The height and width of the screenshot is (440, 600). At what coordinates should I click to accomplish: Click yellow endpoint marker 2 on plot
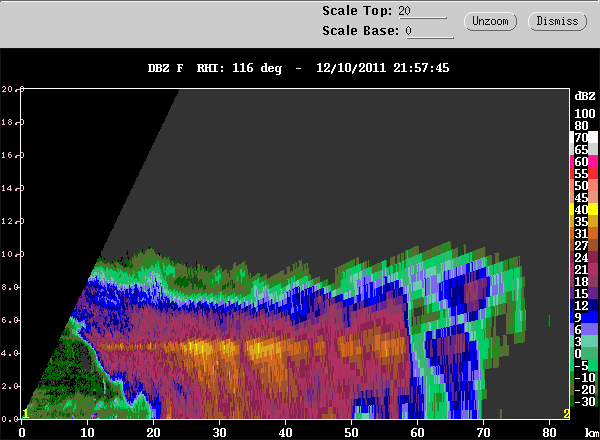566,414
